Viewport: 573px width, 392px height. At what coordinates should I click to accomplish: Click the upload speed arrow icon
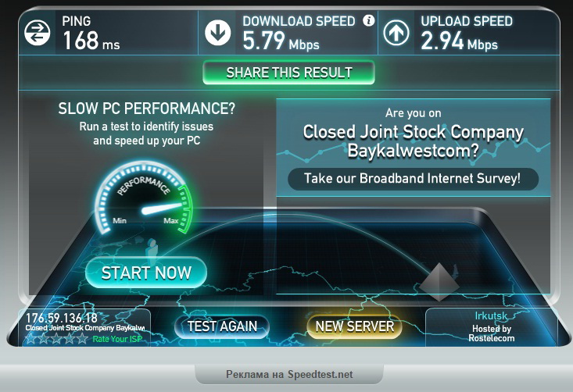(396, 33)
